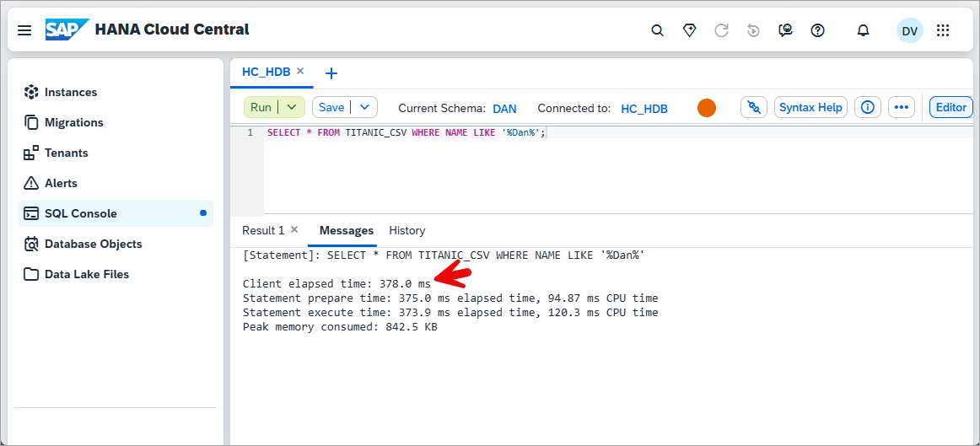Open the information icon button
This screenshot has height=446, width=980.
pyautogui.click(x=868, y=107)
